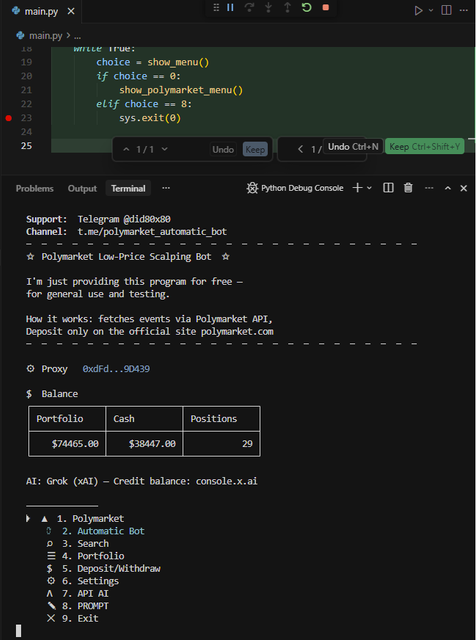Click the Cash table header

pos(124,419)
